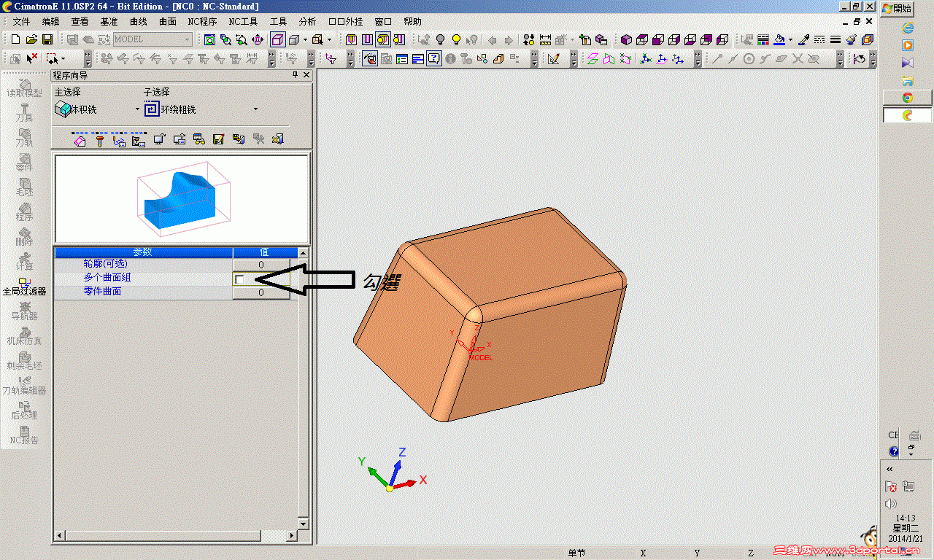Open Google Chrome from the taskbar
The height and width of the screenshot is (560, 934).
908,97
